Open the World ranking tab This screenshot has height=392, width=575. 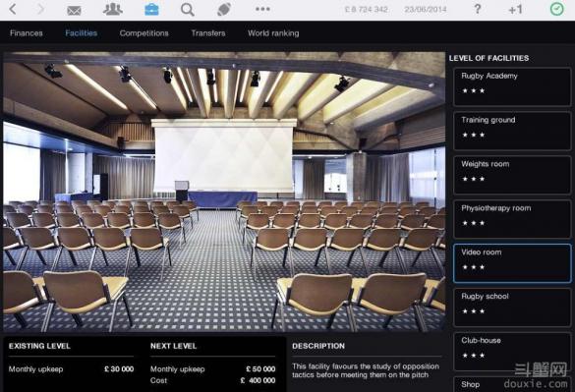tap(273, 33)
